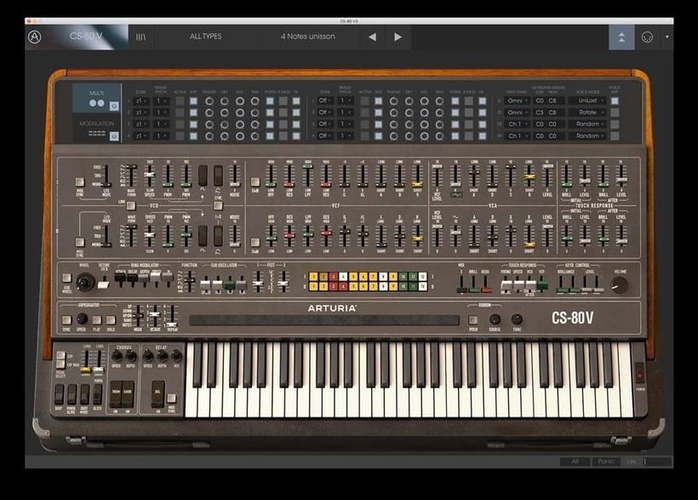Click the MULTI tab power icon
Viewport: 698px width, 500px height.
pyautogui.click(x=114, y=106)
